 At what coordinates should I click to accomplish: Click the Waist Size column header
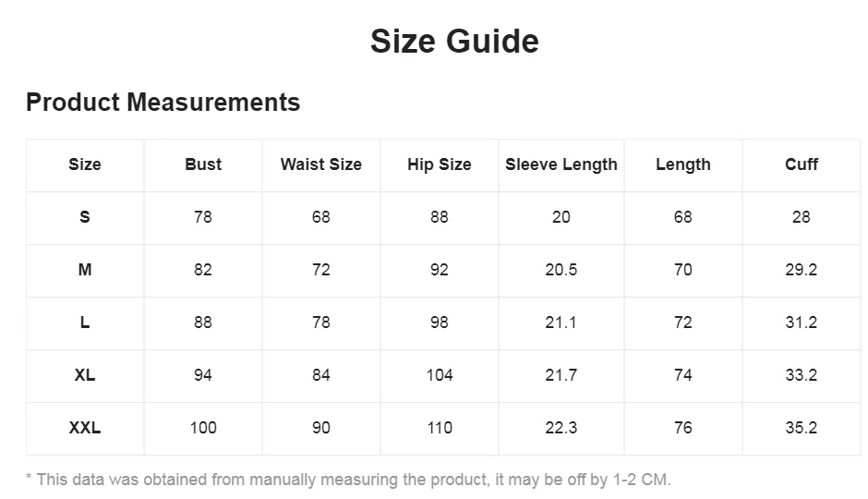coord(321,164)
